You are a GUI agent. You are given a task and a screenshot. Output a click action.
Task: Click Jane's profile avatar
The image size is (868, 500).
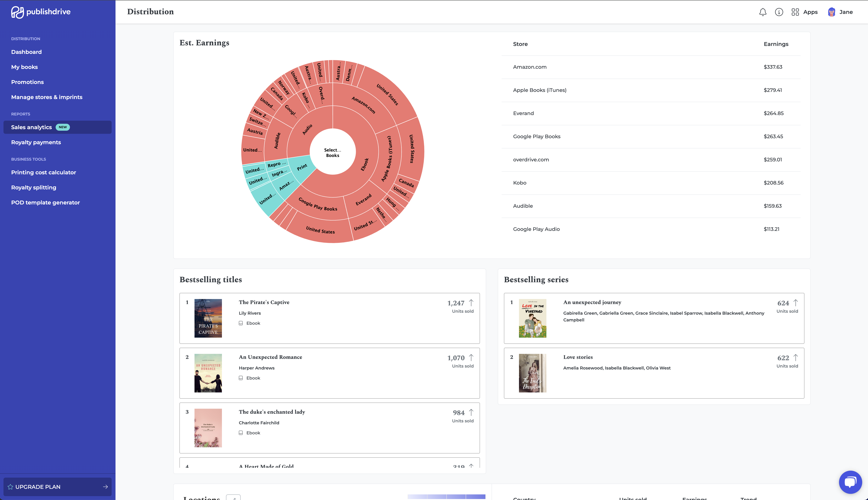831,12
